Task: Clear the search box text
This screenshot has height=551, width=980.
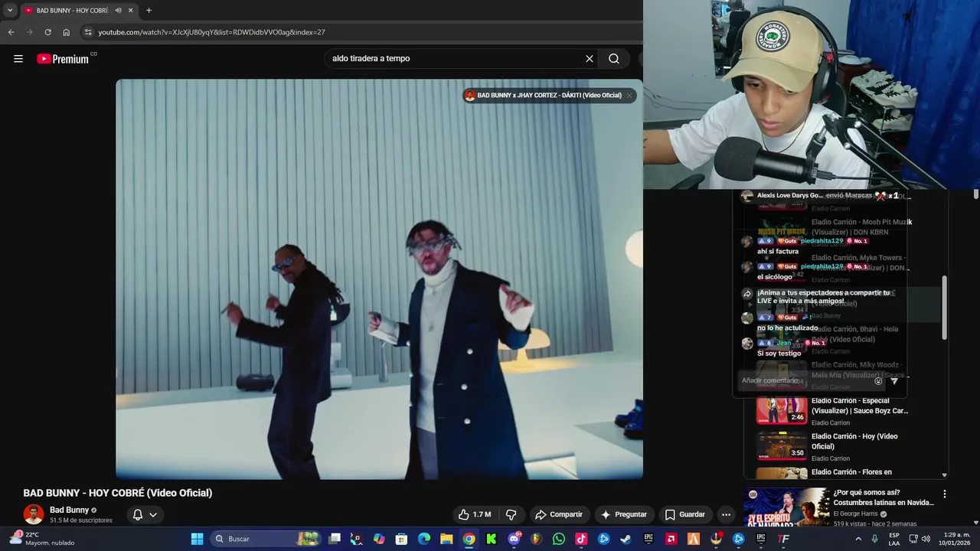Action: (590, 59)
